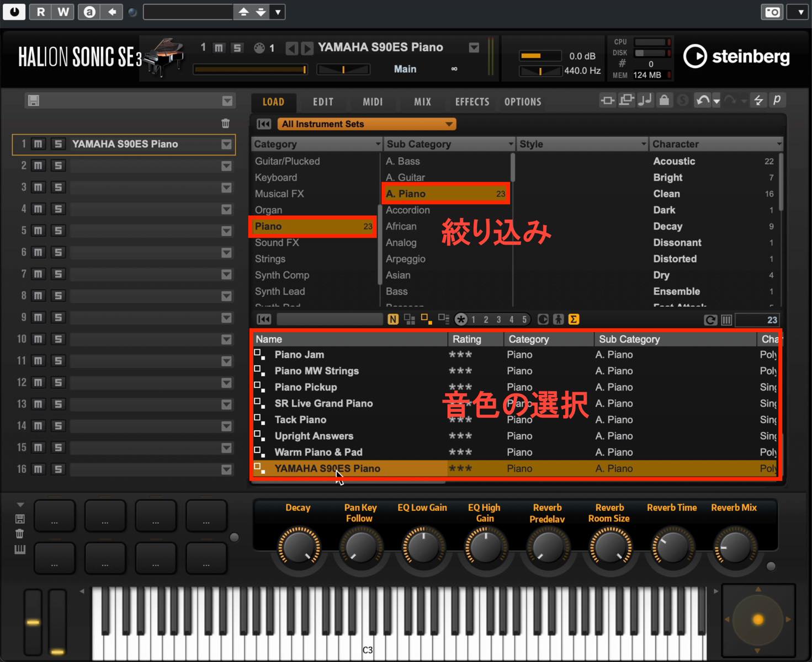Click the Decay knob

(x=298, y=547)
